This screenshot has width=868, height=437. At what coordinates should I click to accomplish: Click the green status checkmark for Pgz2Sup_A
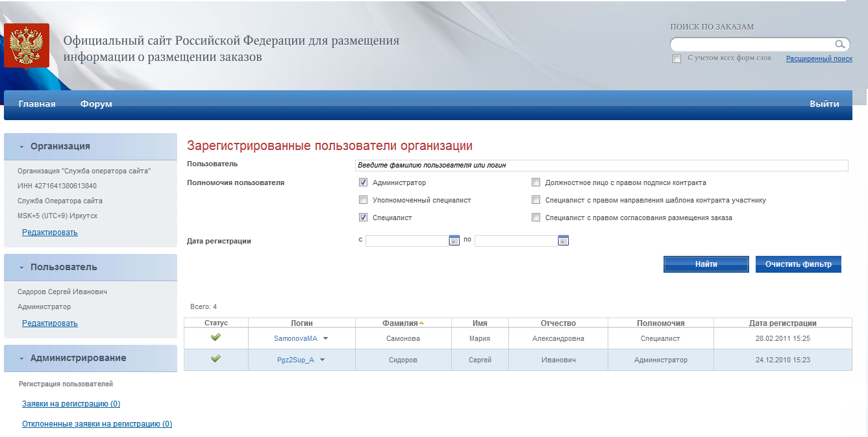(216, 358)
